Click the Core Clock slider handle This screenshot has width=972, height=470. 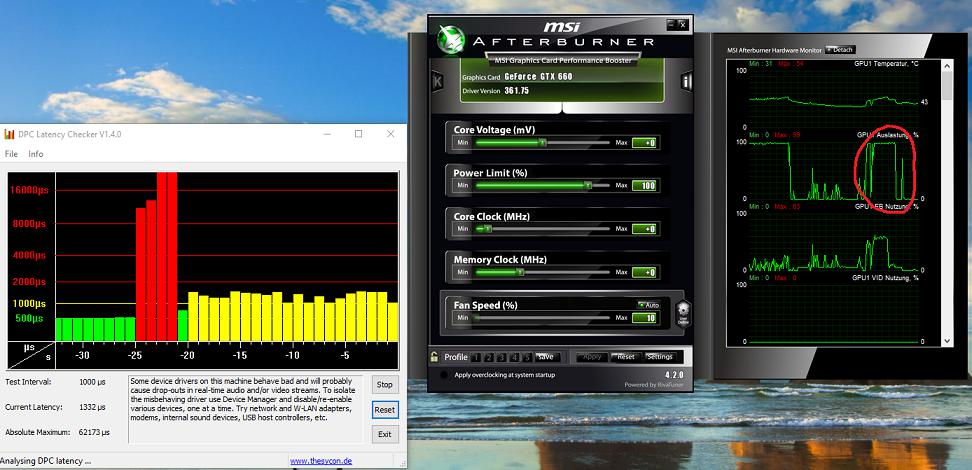[487, 229]
